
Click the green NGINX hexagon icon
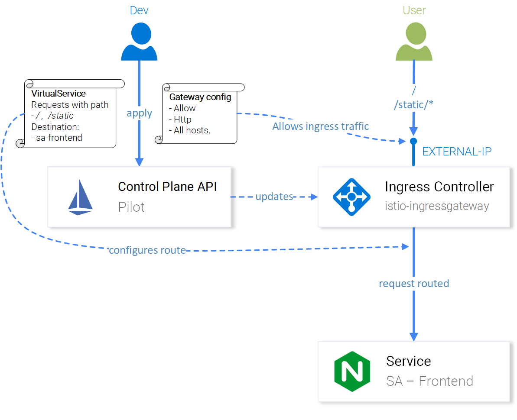pyautogui.click(x=352, y=372)
